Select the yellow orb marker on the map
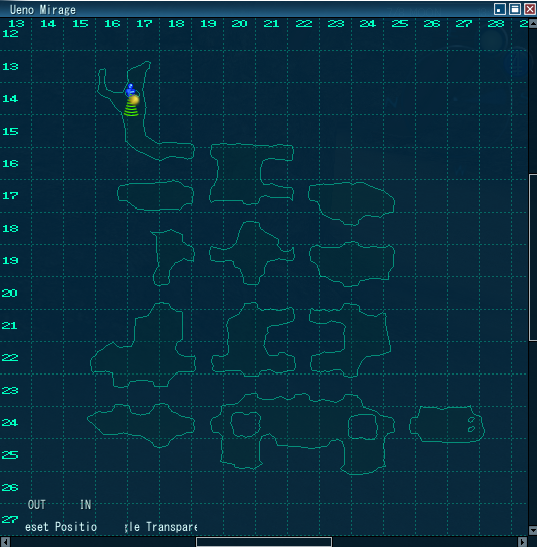Viewport: 537px width, 547px height. [134, 100]
